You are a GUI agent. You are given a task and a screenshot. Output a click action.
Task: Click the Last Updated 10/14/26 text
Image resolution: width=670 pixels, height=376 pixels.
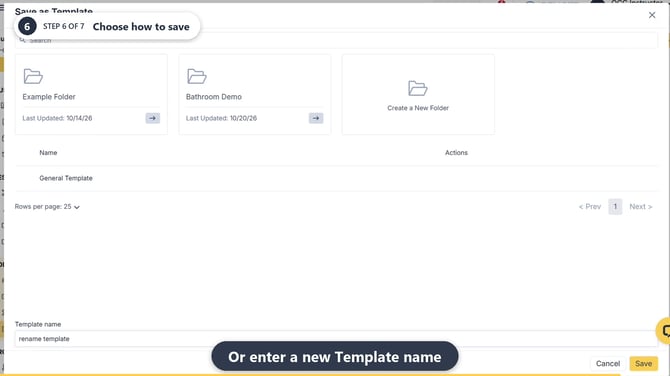57,118
